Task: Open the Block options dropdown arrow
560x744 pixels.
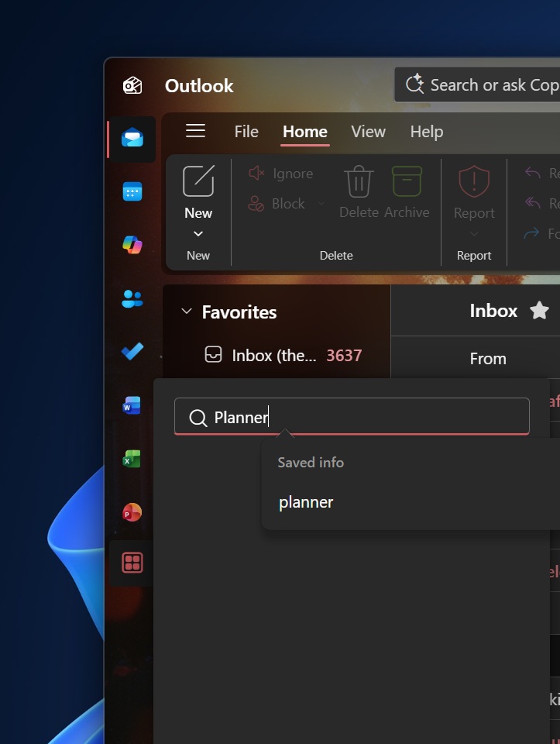Action: tap(321, 204)
